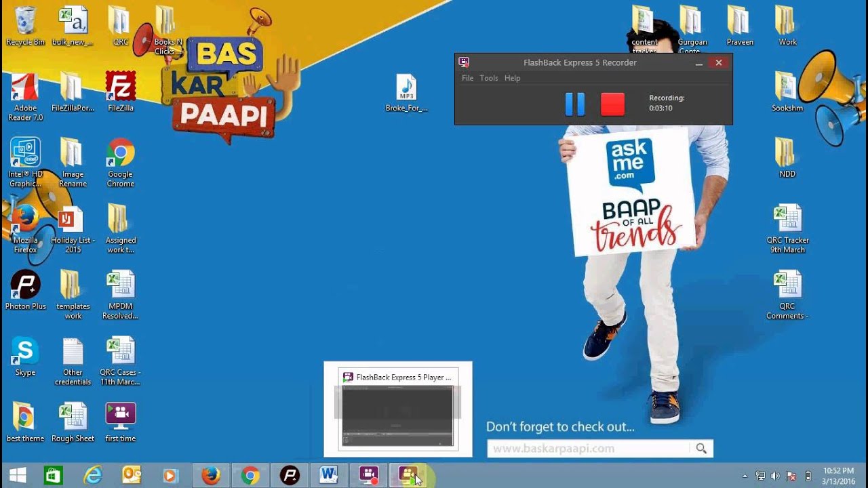Select the Image Rename folder
The width and height of the screenshot is (868, 488).
pyautogui.click(x=73, y=163)
